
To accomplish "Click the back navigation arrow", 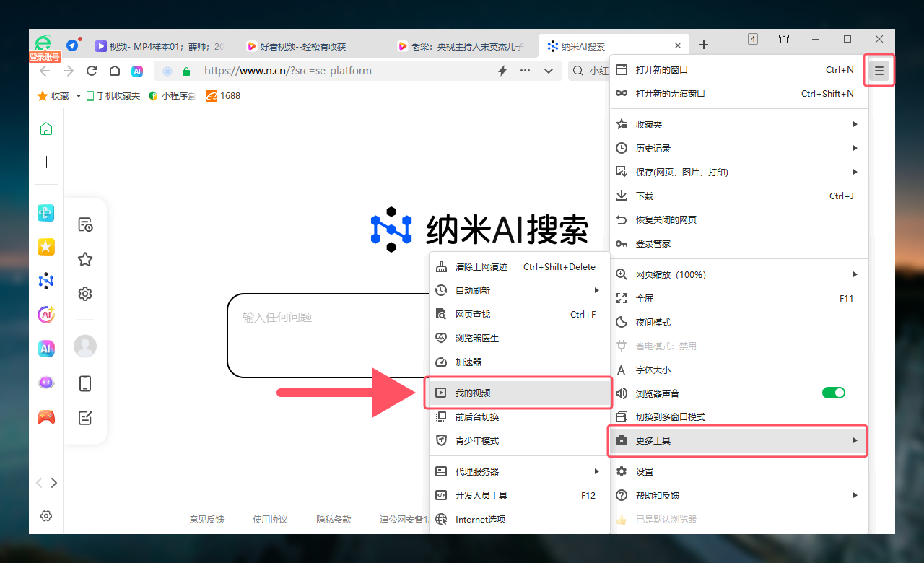I will [x=45, y=71].
